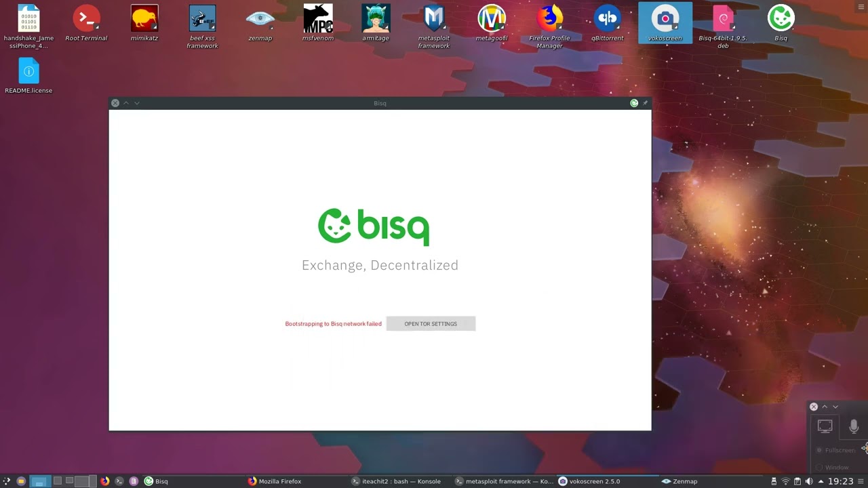The height and width of the screenshot is (488, 868).
Task: Open removable device notifier tray icon
Action: pos(774,481)
